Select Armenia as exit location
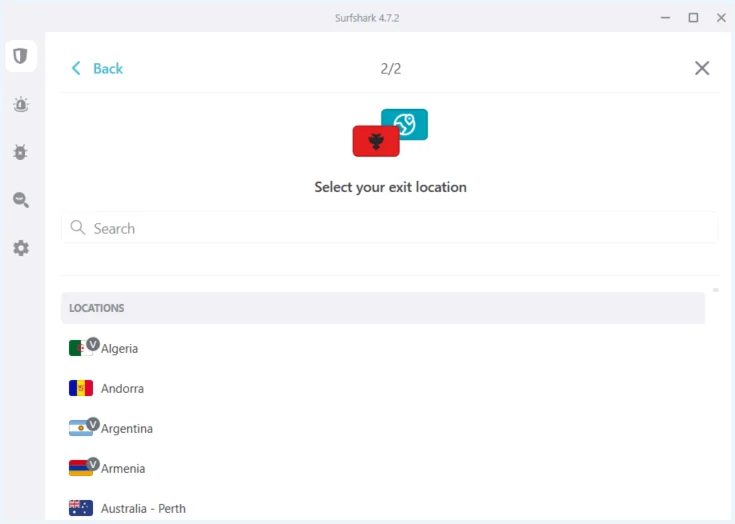 pos(383,468)
